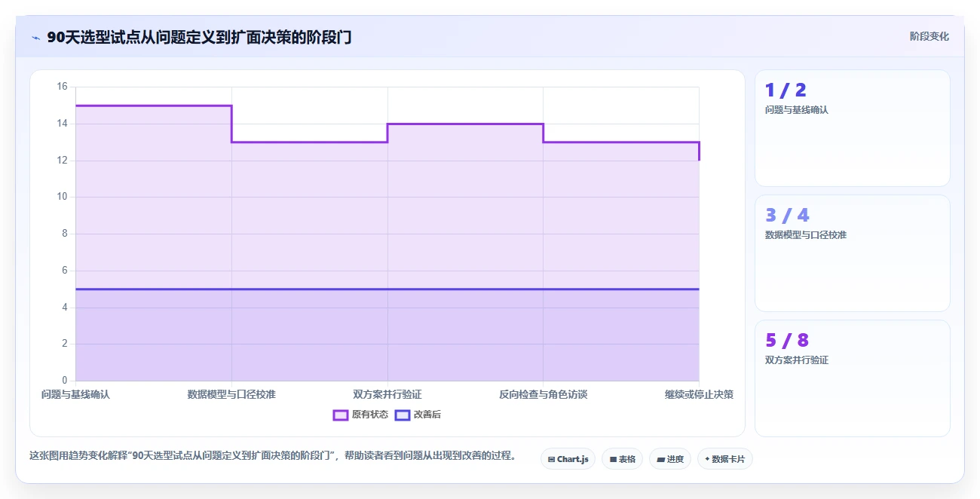Image resolution: width=980 pixels, height=499 pixels.
Task: Click the blue 改善后 legend swatch
Action: click(x=403, y=415)
